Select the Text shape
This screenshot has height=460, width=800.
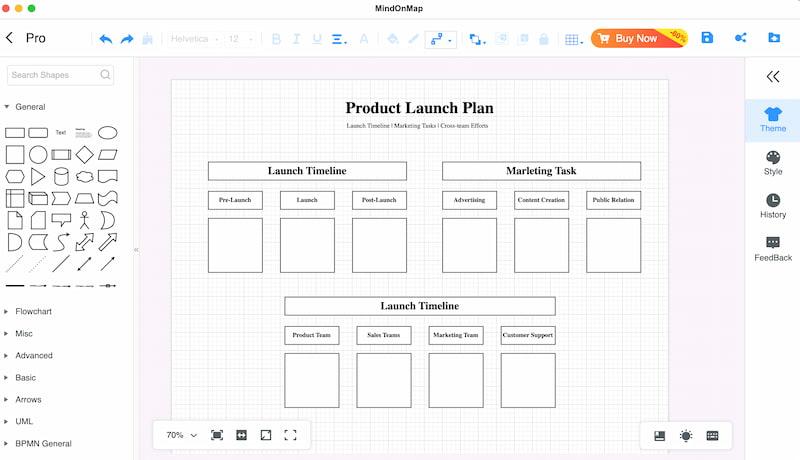61,133
